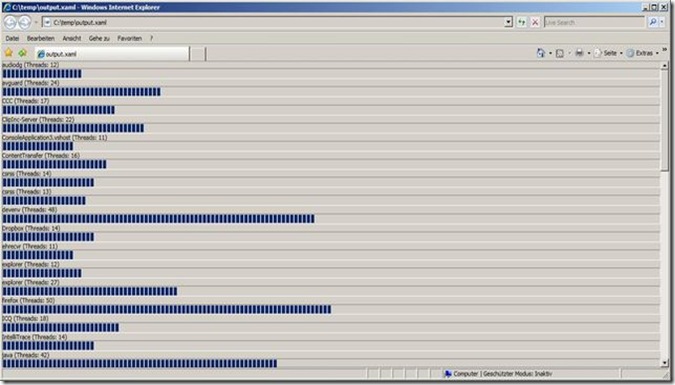Open the search provider options dropdown

pos(662,22)
